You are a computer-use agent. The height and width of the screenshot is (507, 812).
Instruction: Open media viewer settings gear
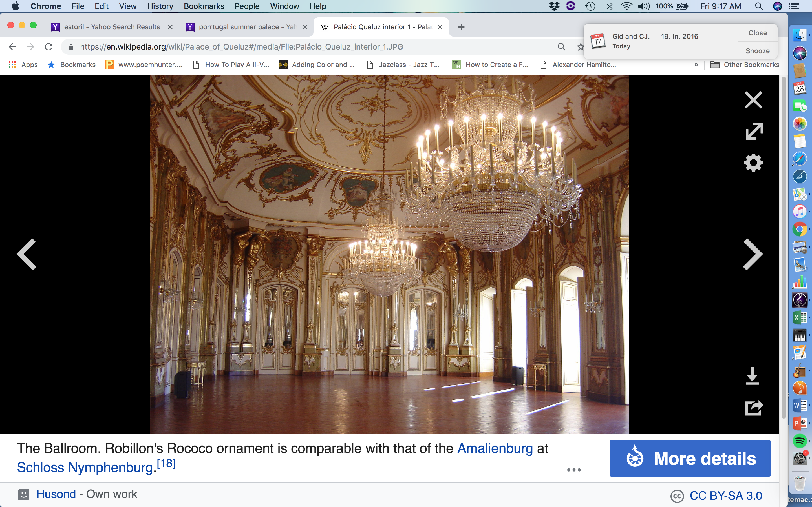tap(753, 163)
